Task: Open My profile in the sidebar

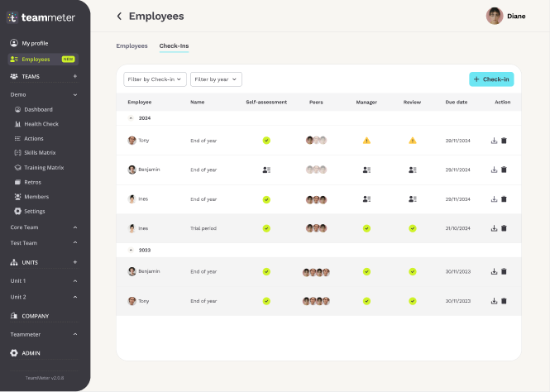Action: pyautogui.click(x=34, y=43)
